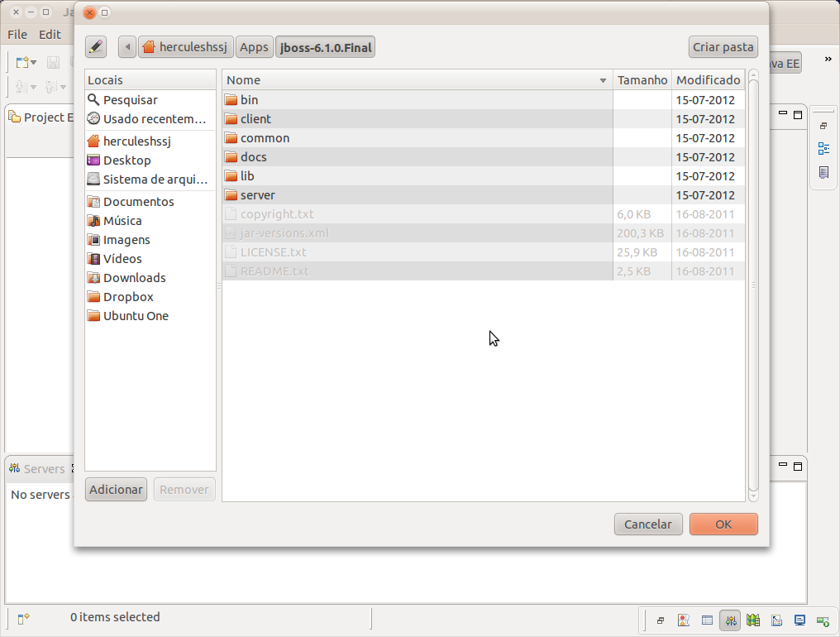This screenshot has width=840, height=637.
Task: Click the Criar pasta button
Action: point(723,47)
